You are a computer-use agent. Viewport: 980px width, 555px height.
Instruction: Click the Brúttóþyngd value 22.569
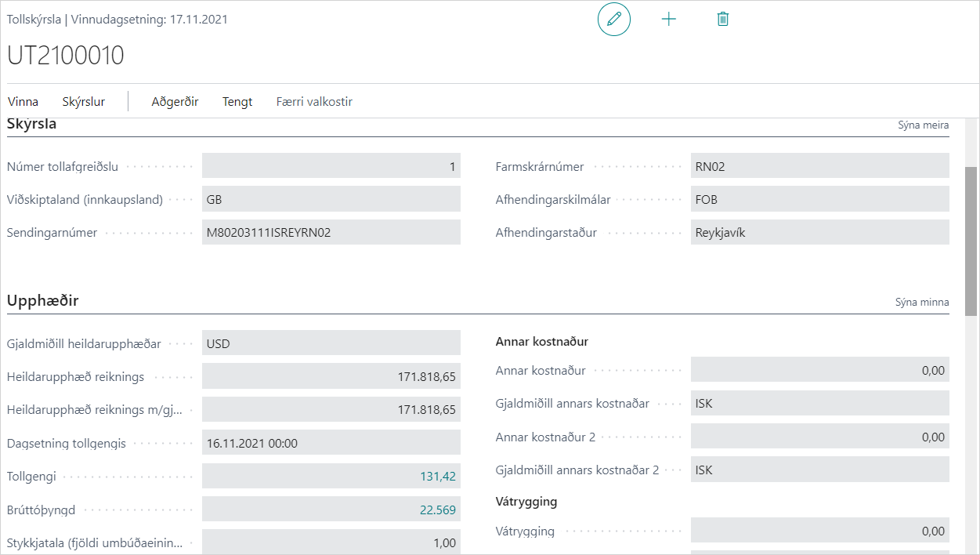point(437,510)
